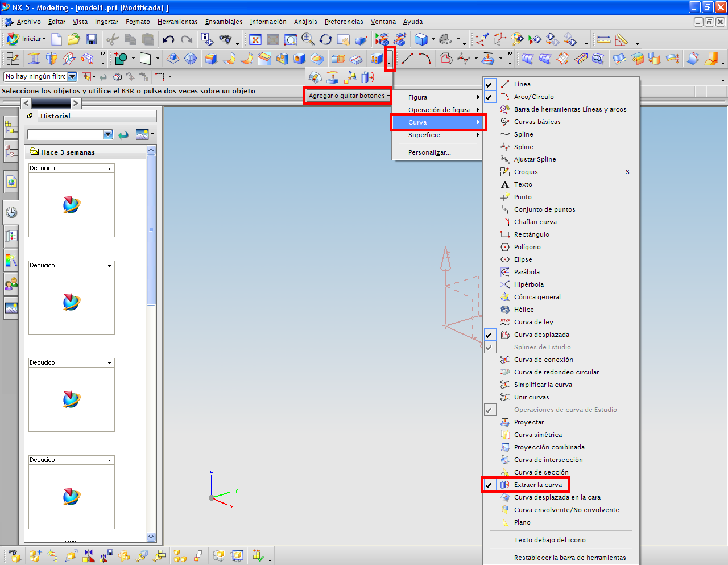Viewport: 728px width, 565px height.
Task: Open the Análisis menu
Action: (x=305, y=22)
